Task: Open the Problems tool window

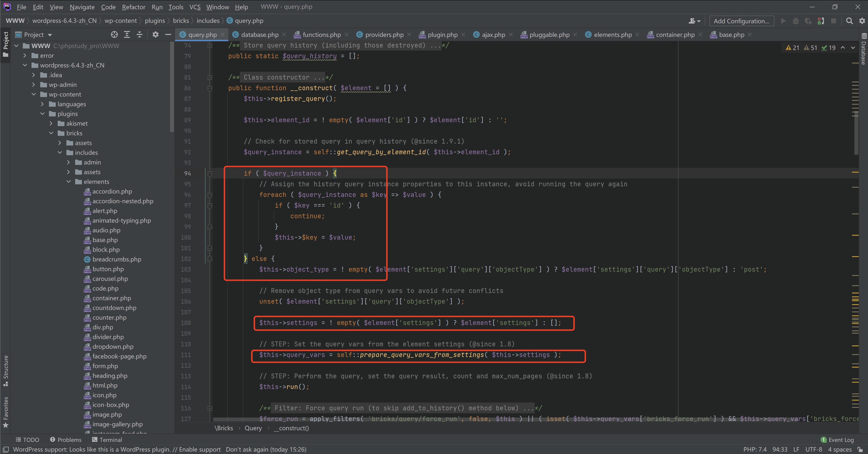Action: 66,439
